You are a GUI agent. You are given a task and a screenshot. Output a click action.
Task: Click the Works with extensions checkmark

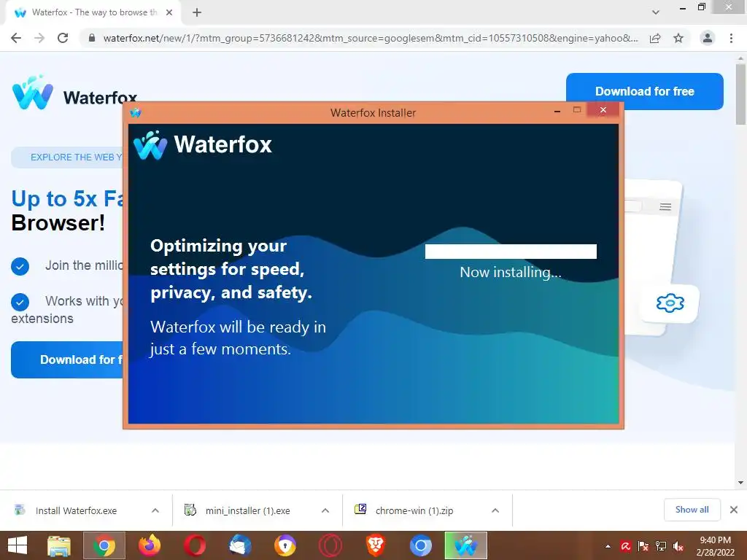20,302
